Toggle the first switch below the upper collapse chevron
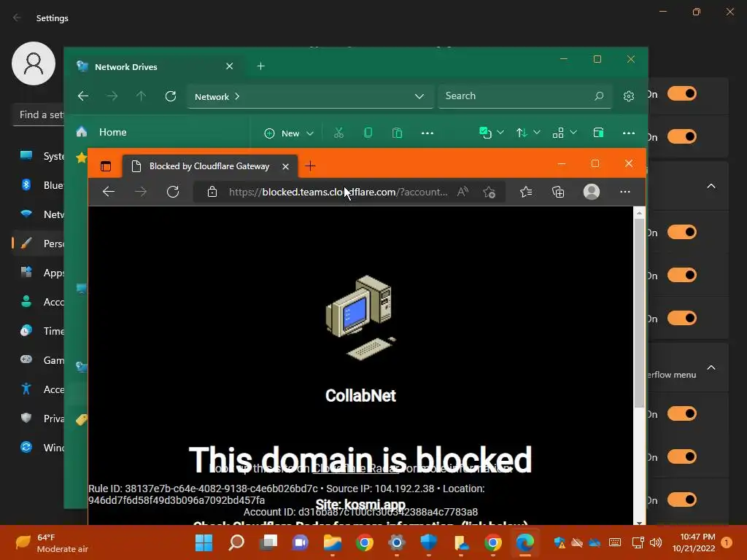This screenshot has height=560, width=747. pos(682,233)
